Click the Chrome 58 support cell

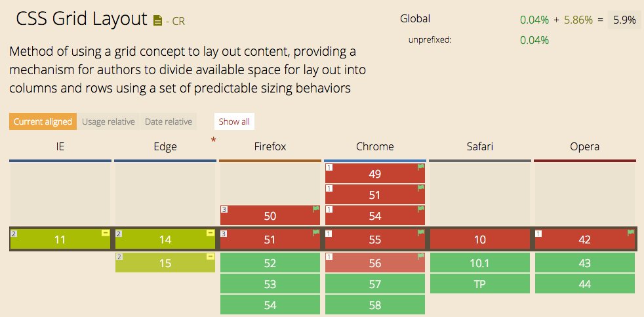374,305
